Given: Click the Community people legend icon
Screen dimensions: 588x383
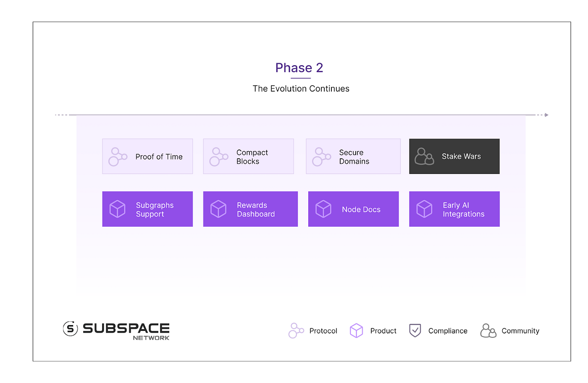Looking at the screenshot, I should (488, 331).
